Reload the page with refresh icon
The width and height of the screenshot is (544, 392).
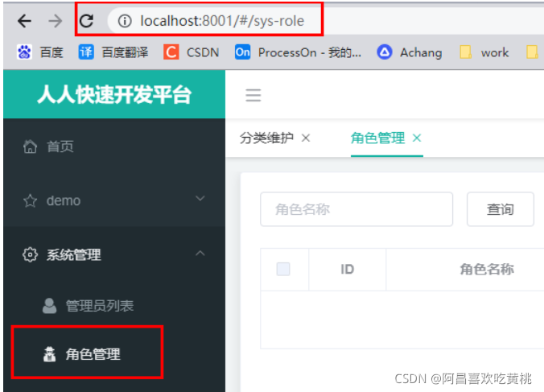86,21
